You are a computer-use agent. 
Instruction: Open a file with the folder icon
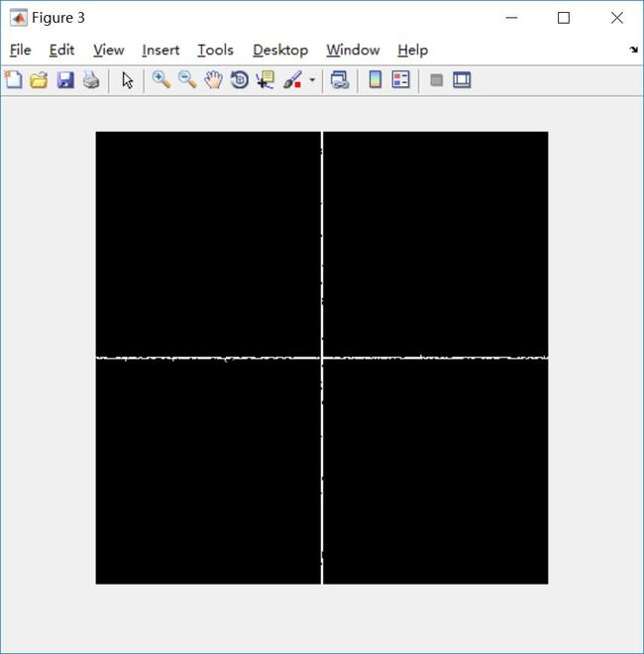click(39, 79)
